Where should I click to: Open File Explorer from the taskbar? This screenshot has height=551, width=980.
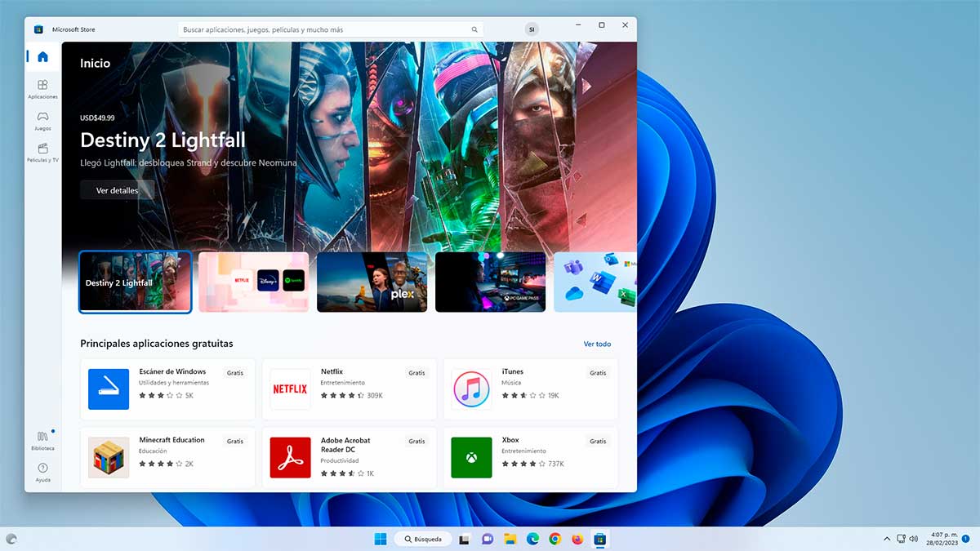coord(510,539)
